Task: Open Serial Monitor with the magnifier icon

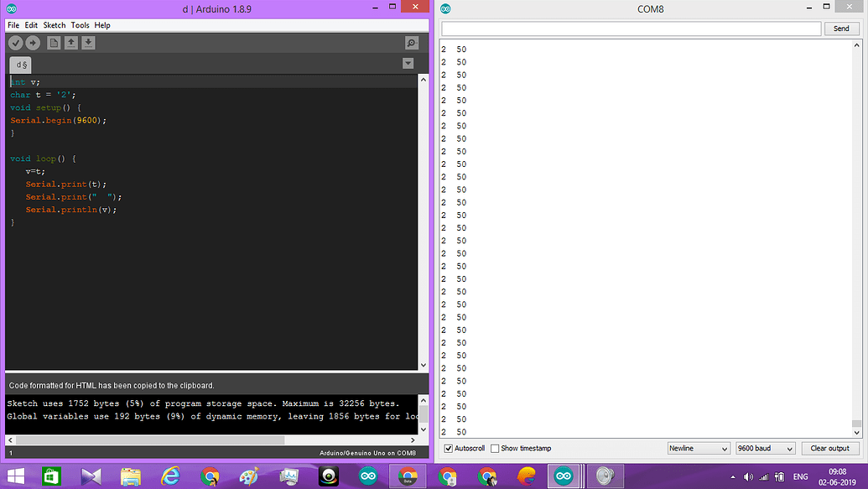Action: point(411,42)
